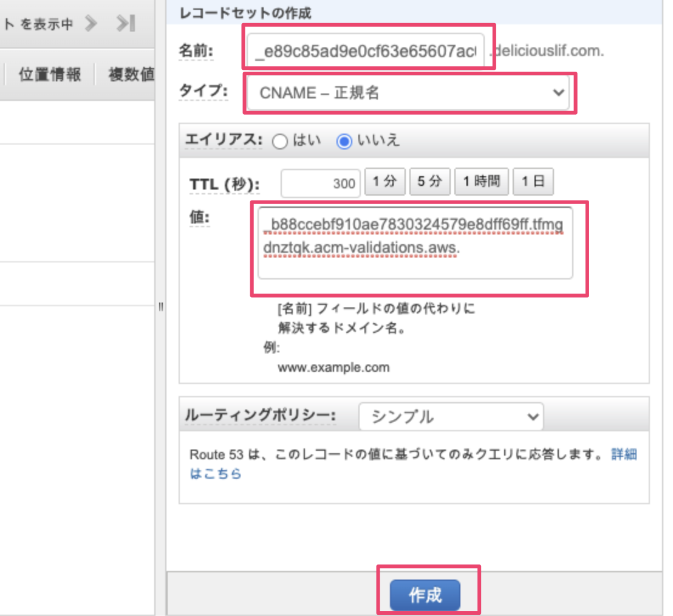Screen dimensions: 673x616
Task: Select はい for エイリアス
Action: coord(280,142)
